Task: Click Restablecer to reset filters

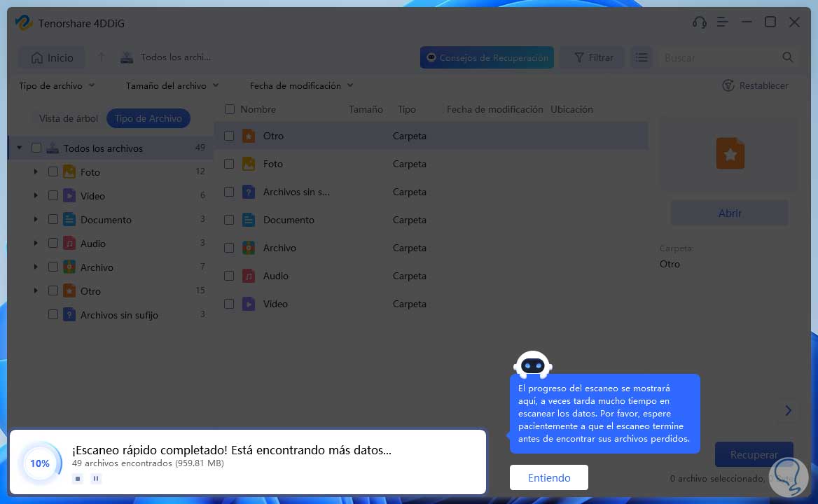Action: (756, 85)
